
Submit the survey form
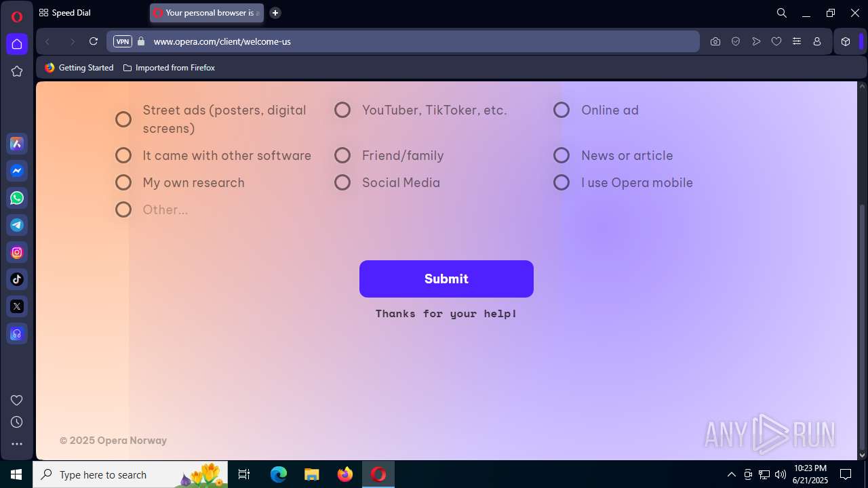tap(446, 279)
